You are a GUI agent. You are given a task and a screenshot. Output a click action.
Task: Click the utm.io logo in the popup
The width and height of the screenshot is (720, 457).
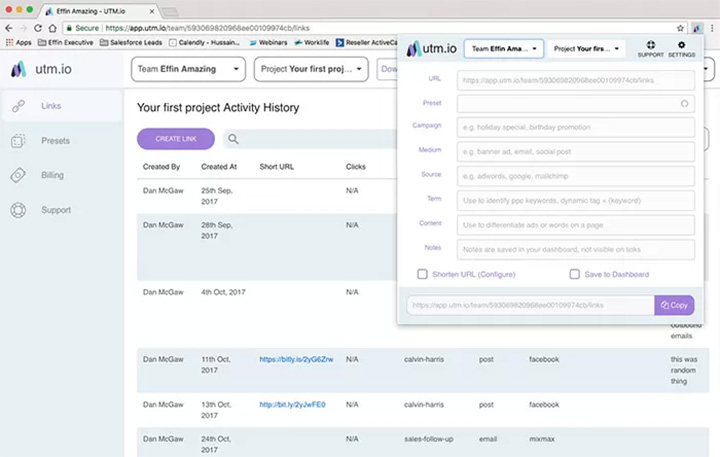(x=432, y=48)
